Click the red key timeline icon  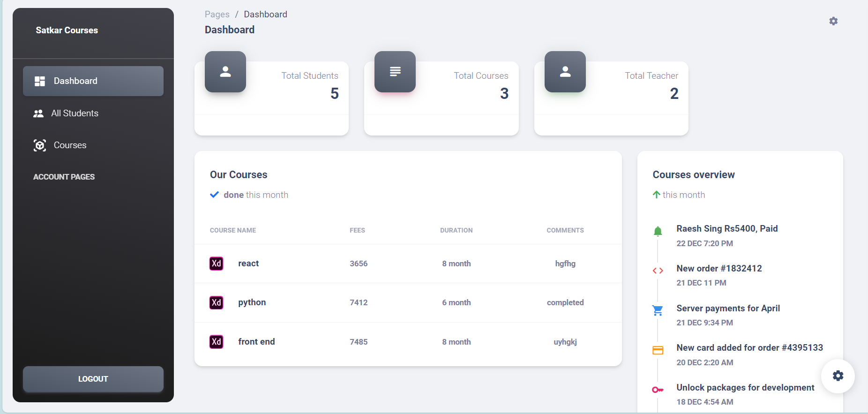(658, 390)
